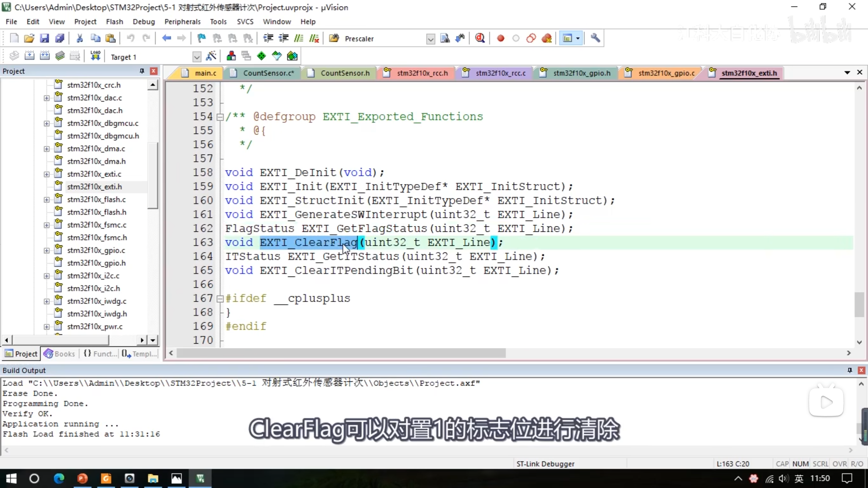868x488 pixels.
Task: Expand stm32f10x_exti.c tree node
Action: (x=46, y=174)
